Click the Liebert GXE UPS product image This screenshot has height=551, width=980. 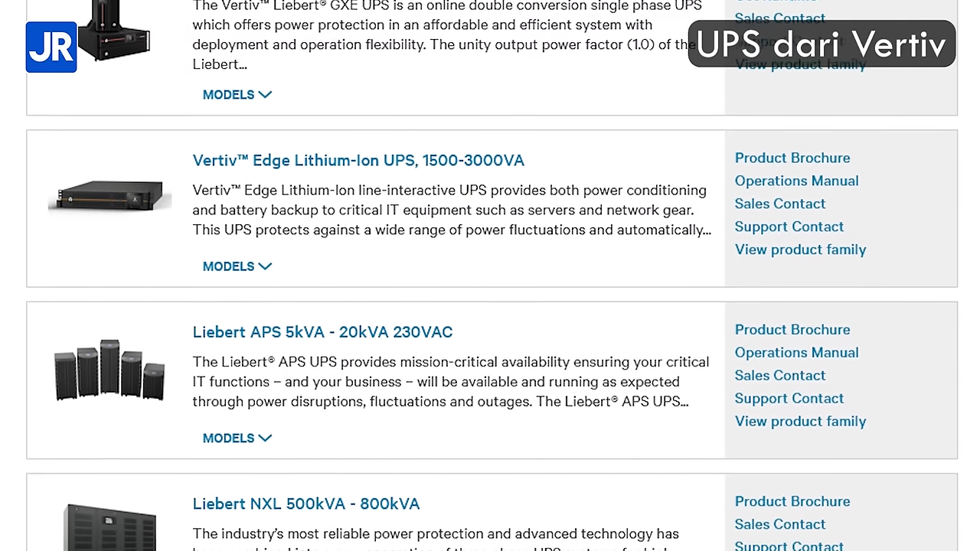coord(115,31)
